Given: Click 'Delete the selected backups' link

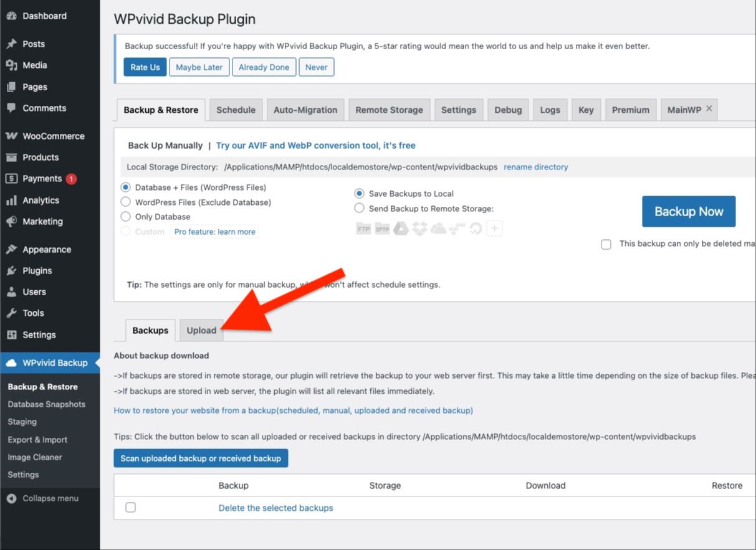Looking at the screenshot, I should point(275,508).
